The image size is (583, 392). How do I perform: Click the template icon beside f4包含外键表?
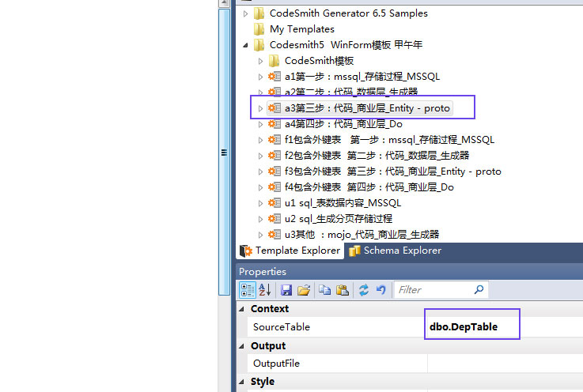tap(274, 187)
